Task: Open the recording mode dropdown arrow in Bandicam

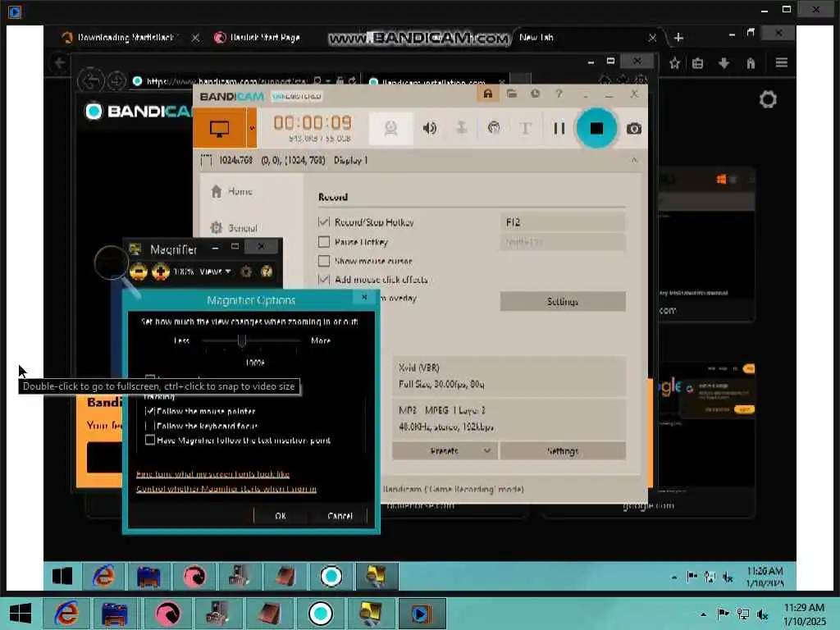Action: pos(252,128)
